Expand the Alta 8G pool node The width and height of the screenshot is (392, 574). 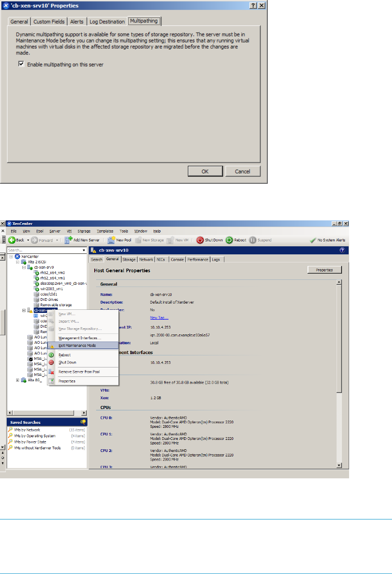click(x=18, y=380)
